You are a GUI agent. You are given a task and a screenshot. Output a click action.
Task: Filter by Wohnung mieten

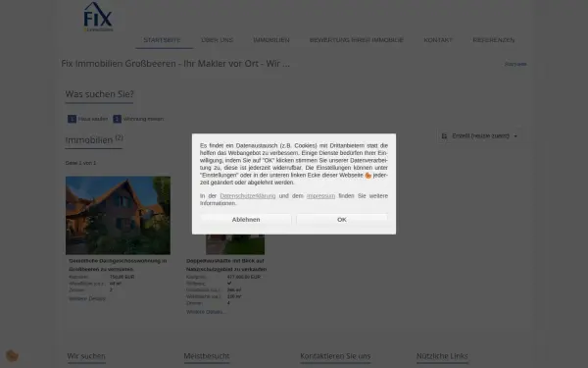click(143, 119)
